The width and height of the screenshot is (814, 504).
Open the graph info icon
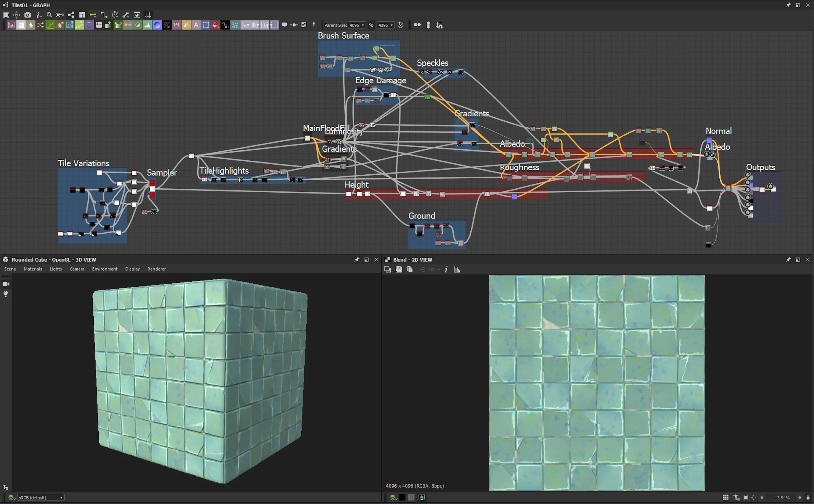(39, 15)
